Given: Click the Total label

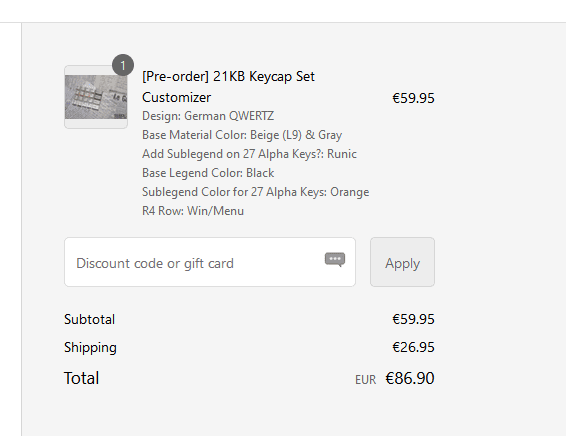Looking at the screenshot, I should tap(82, 378).
